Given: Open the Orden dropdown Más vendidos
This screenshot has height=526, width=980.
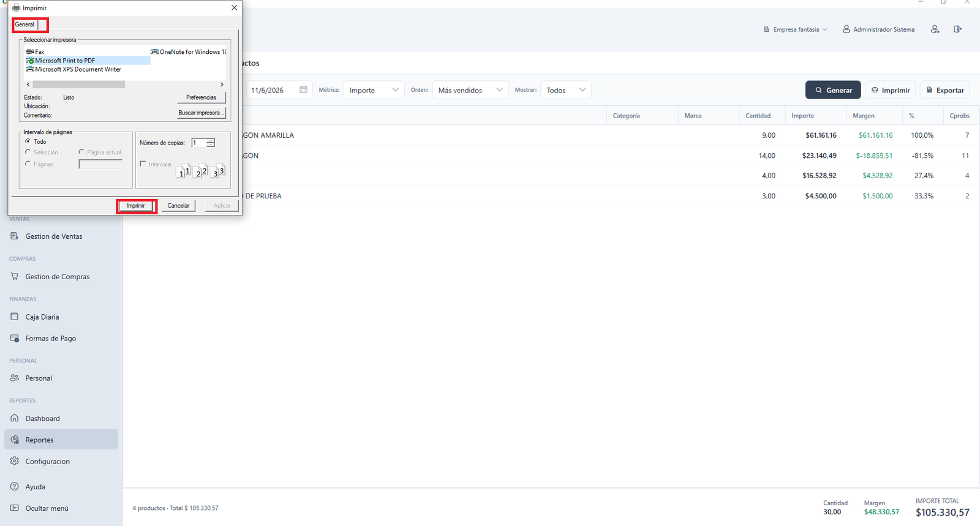Looking at the screenshot, I should [x=470, y=90].
